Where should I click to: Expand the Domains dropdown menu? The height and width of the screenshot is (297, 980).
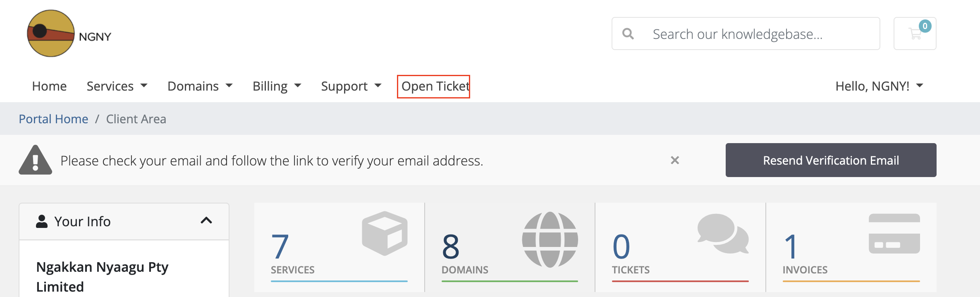coord(200,86)
